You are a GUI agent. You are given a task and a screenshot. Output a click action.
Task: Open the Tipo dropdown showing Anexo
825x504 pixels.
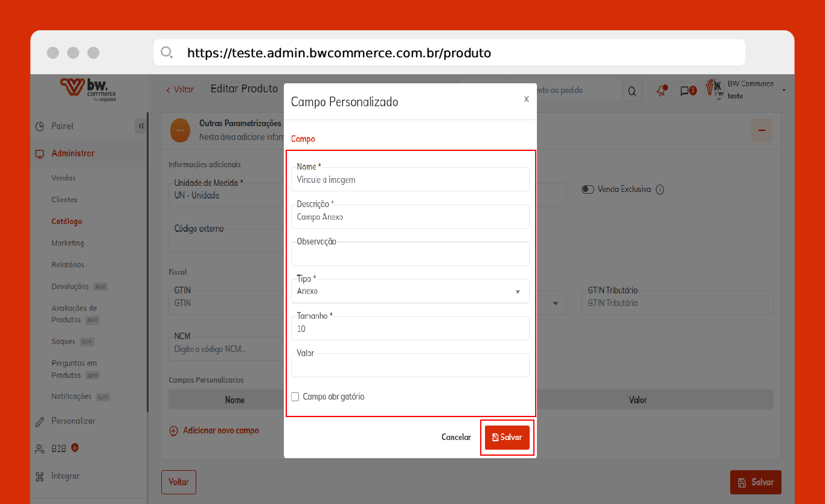point(410,292)
